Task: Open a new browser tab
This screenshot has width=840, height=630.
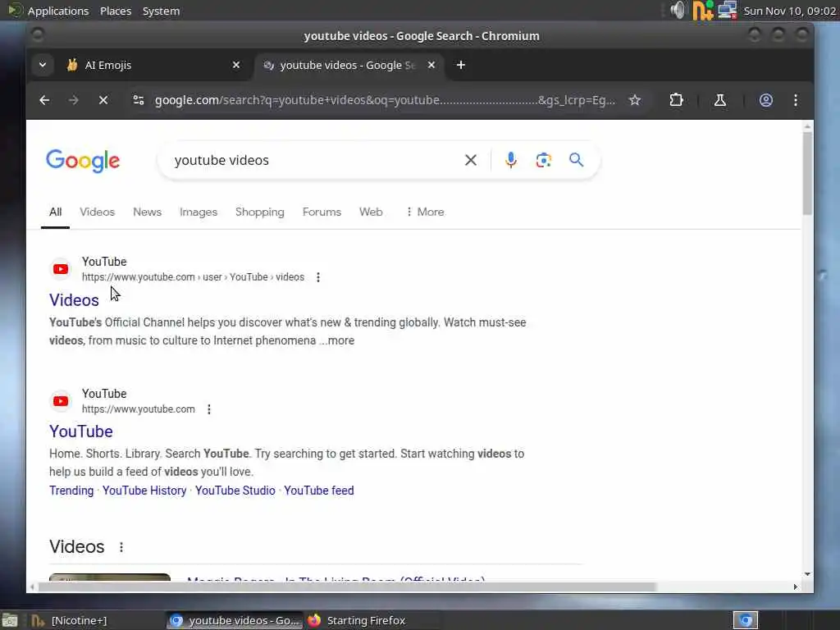Action: point(461,65)
